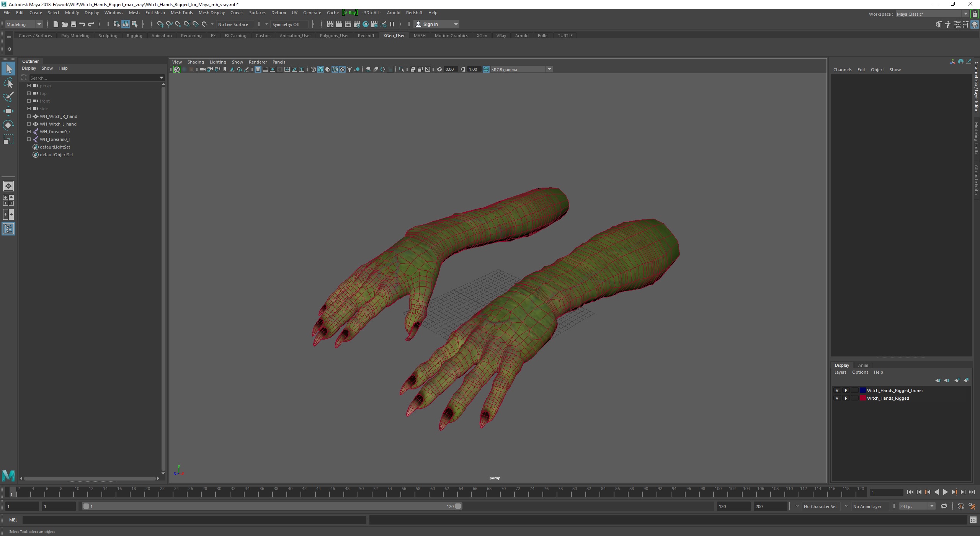Choose the Move tool in toolbox
The image size is (980, 536).
point(8,111)
